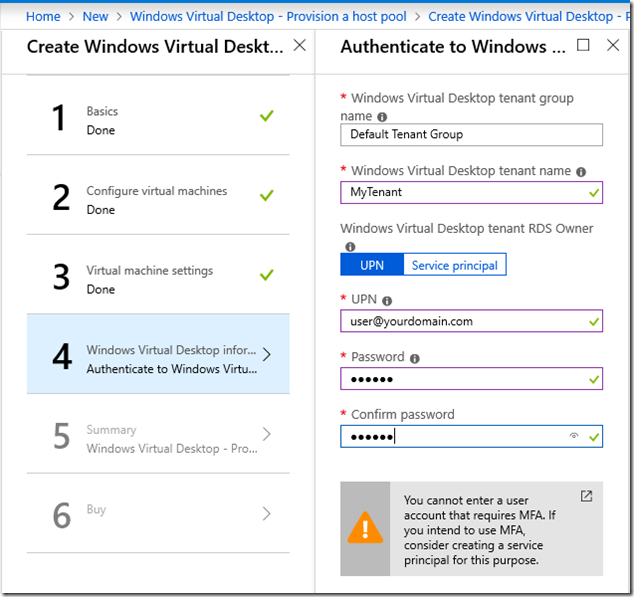The width and height of the screenshot is (634, 597).
Task: Open Create Windows Virtual Desktop breadcrumb link
Action: 529,17
